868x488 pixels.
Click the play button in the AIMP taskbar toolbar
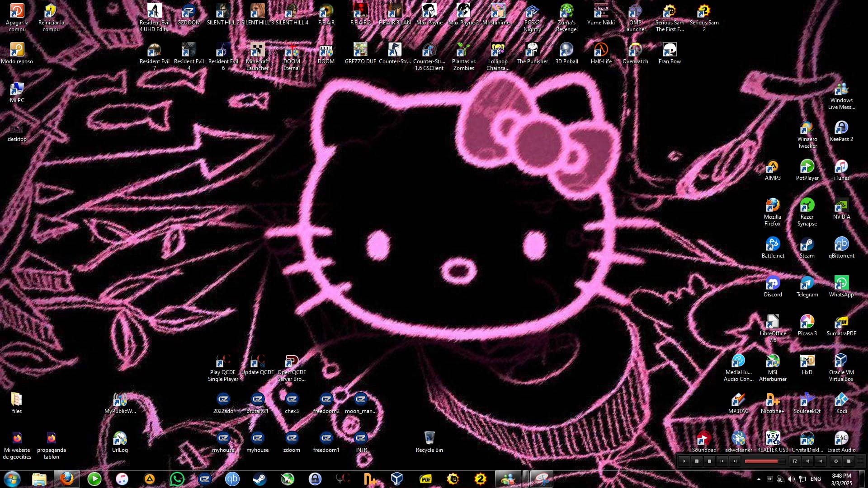[684, 461]
